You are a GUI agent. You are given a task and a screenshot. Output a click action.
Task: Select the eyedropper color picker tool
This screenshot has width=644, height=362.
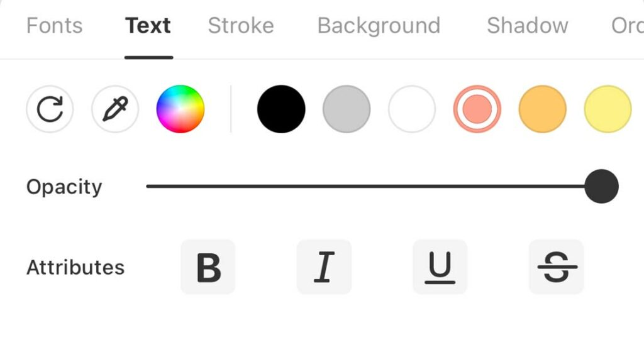115,109
